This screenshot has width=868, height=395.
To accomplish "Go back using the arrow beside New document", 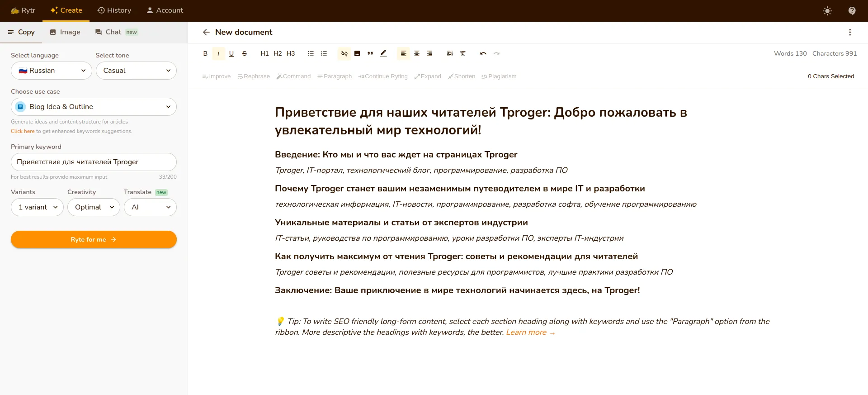I will pyautogui.click(x=206, y=32).
